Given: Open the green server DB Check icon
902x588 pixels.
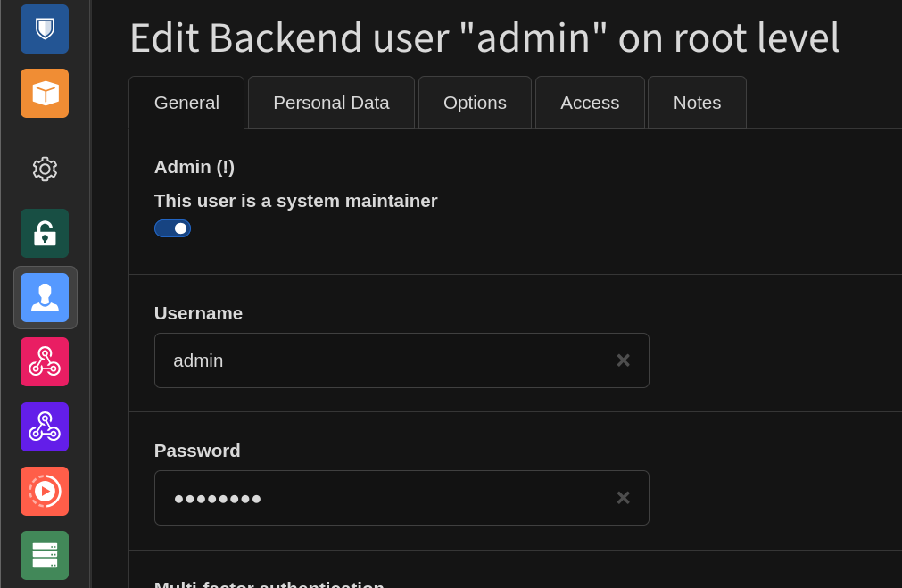Looking at the screenshot, I should click(x=45, y=555).
